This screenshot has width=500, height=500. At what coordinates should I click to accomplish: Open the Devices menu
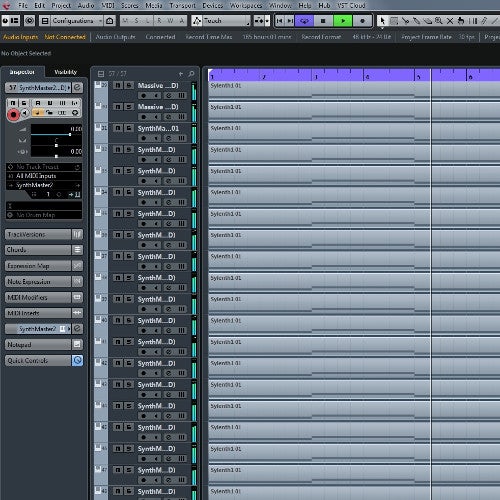coord(212,5)
